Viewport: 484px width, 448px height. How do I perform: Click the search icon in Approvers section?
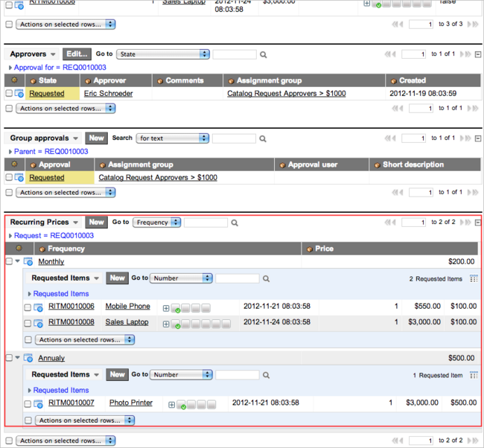point(263,54)
